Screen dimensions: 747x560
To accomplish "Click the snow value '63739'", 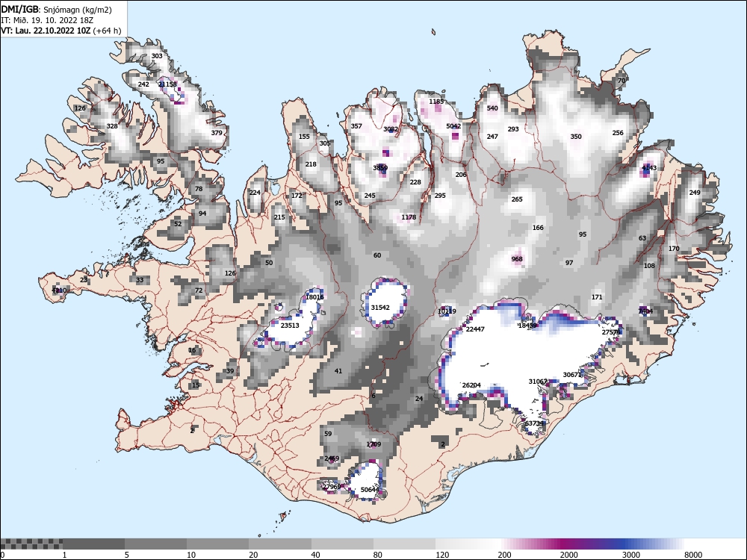I will click(x=534, y=423).
